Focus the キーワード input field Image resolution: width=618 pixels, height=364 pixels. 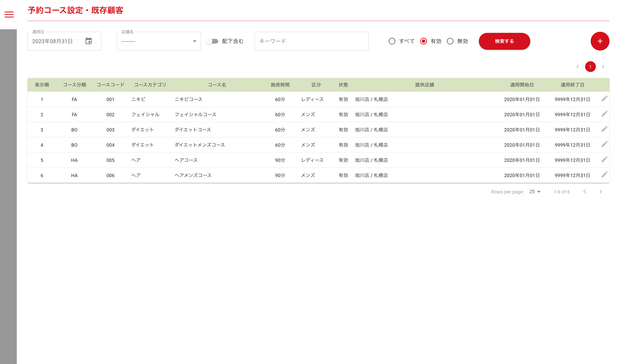click(311, 41)
